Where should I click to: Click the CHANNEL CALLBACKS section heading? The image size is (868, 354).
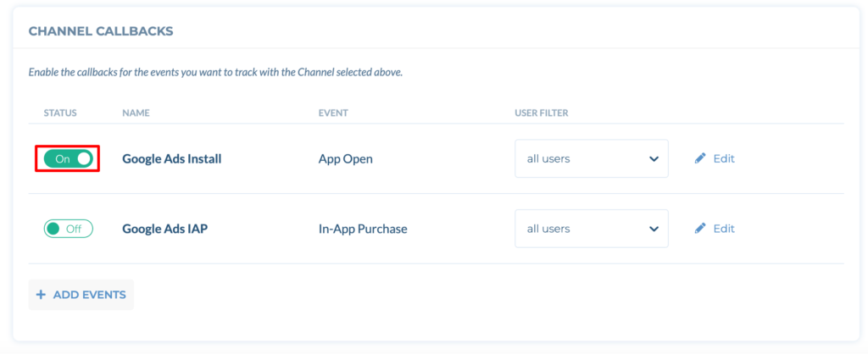[x=101, y=31]
